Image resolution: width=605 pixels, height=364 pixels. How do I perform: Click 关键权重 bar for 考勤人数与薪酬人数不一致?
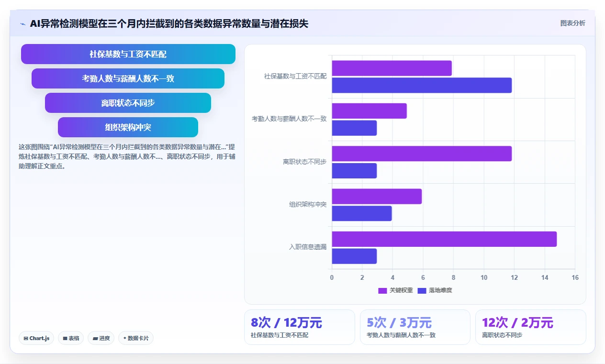click(x=369, y=111)
